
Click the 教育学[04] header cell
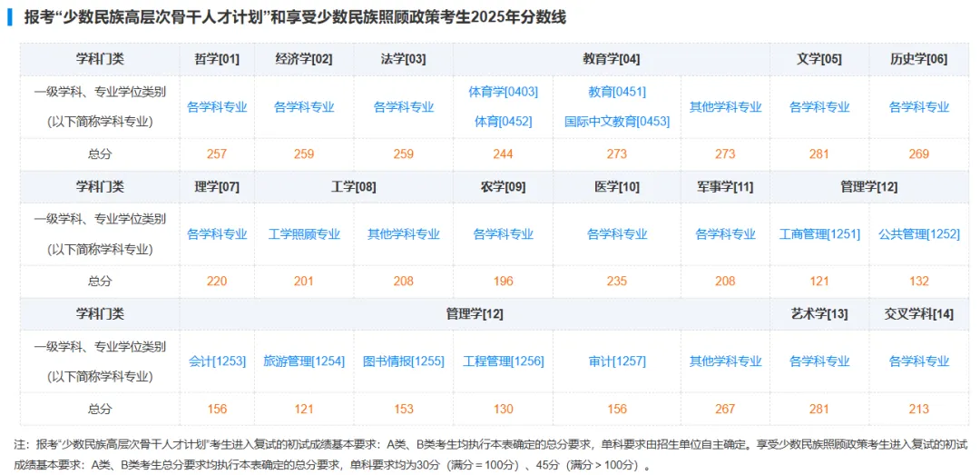coord(612,59)
